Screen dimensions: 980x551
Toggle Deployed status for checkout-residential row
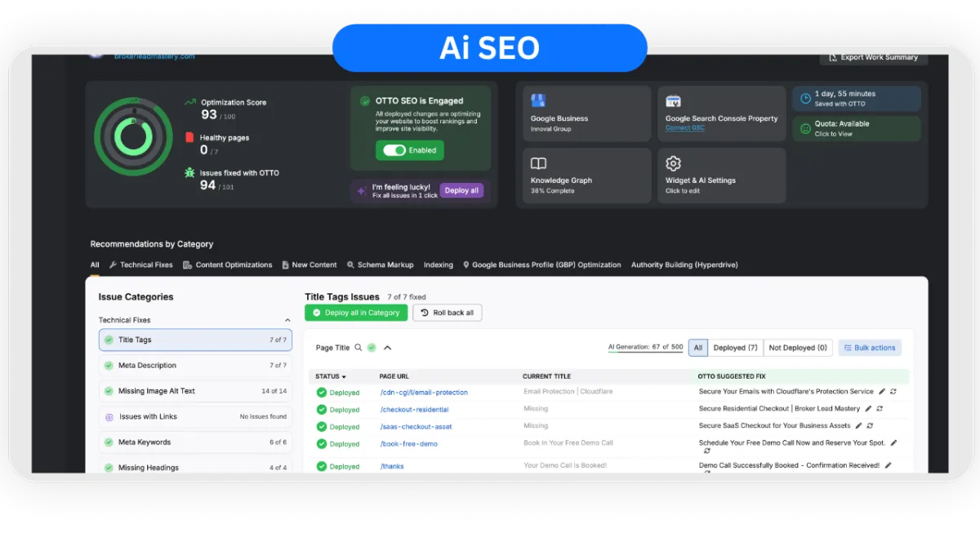[x=338, y=410]
